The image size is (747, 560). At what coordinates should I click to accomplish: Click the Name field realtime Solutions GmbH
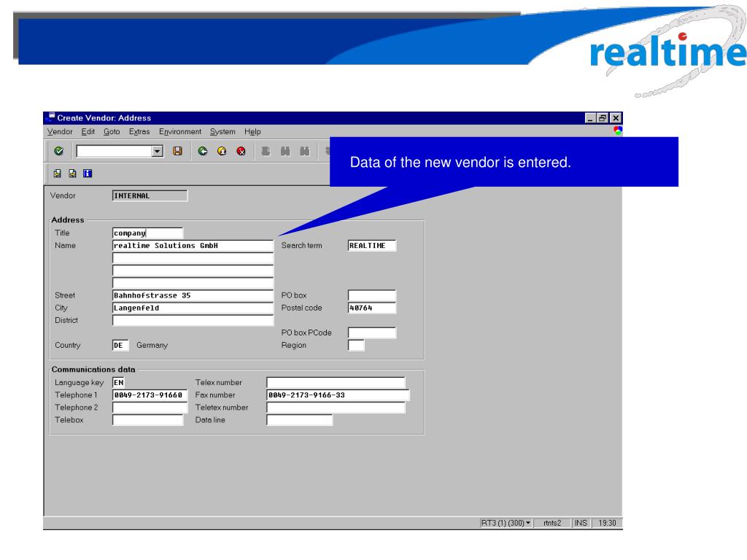tap(193, 246)
